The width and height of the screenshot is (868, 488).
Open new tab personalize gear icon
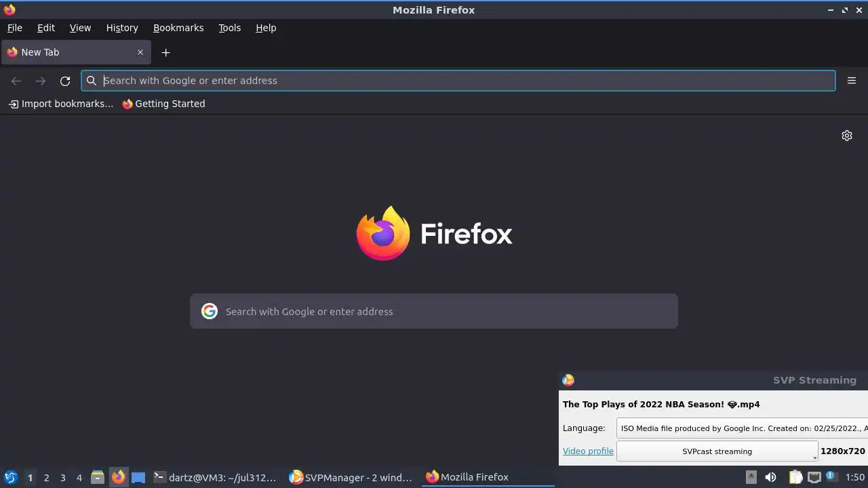[x=847, y=136]
